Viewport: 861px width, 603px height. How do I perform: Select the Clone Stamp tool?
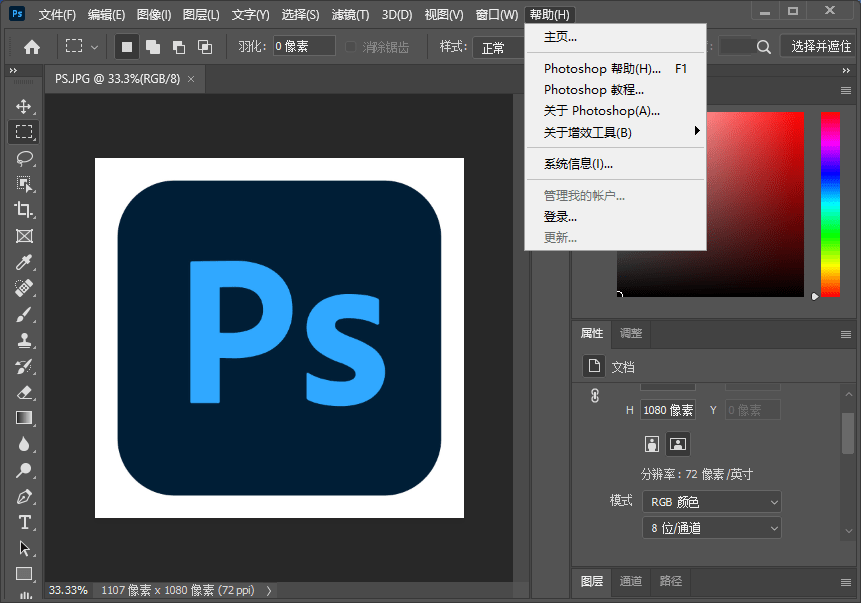(24, 340)
